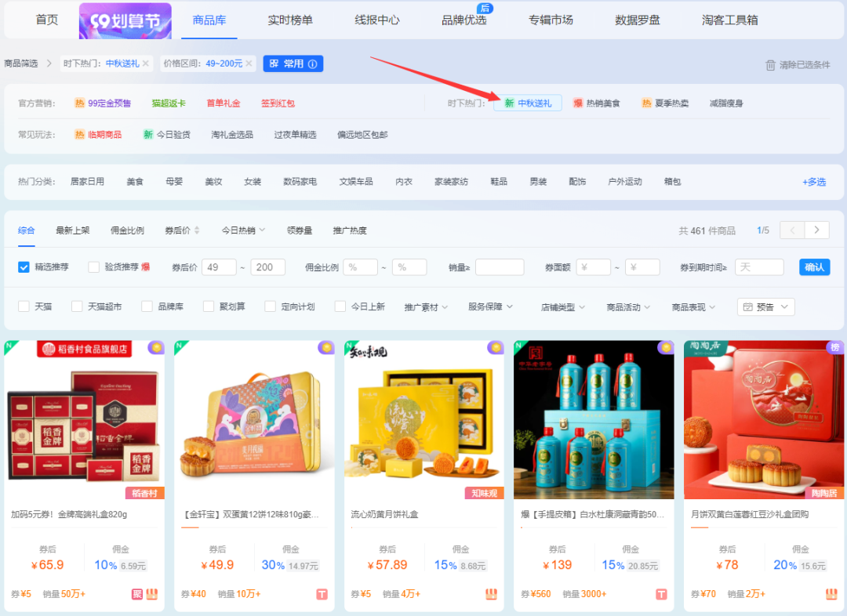Enable the 聚划算 checkbox filter
847x616 pixels.
point(209,306)
